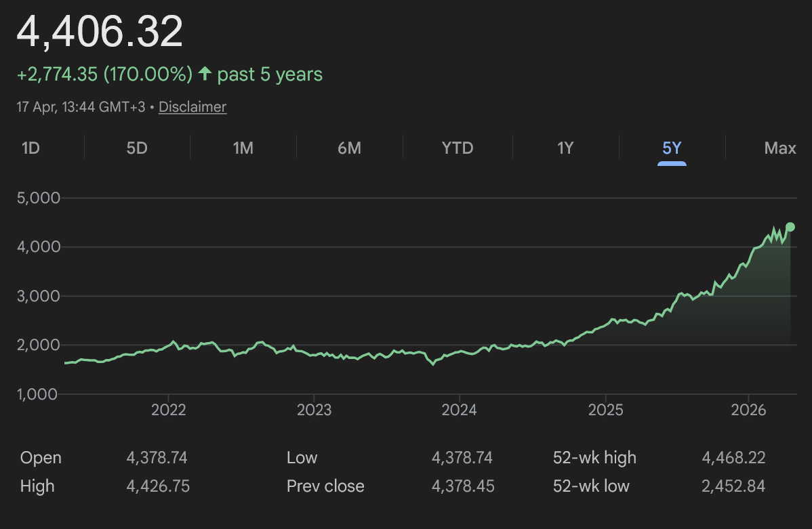812x529 pixels.
Task: Click the 3,000 y-axis label
Action: [39, 296]
